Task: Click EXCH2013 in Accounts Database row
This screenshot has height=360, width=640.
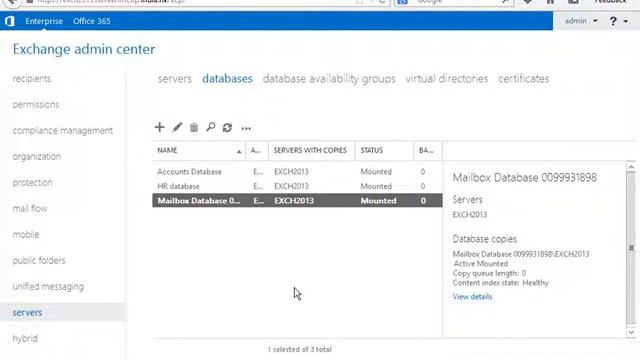Action: point(291,172)
